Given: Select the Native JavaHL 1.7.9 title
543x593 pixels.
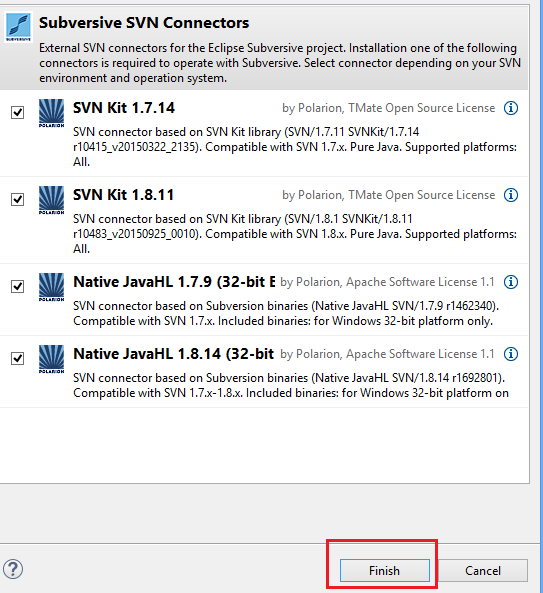Looking at the screenshot, I should (x=174, y=282).
